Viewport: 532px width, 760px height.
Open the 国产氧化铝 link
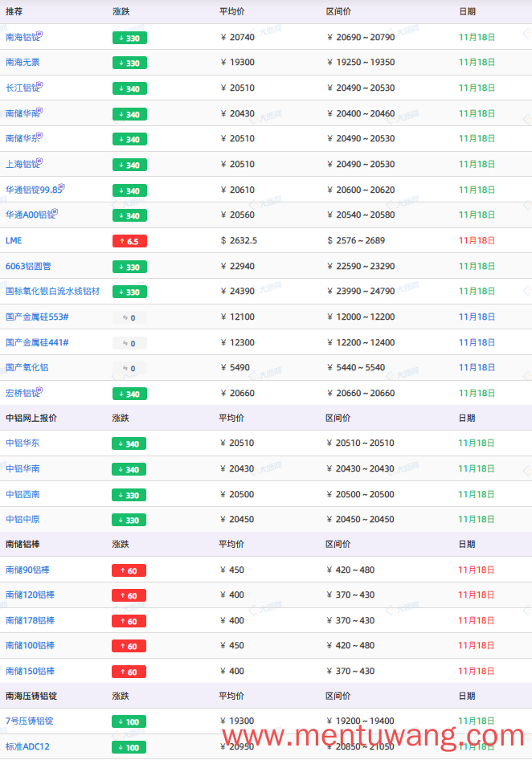[x=27, y=368]
